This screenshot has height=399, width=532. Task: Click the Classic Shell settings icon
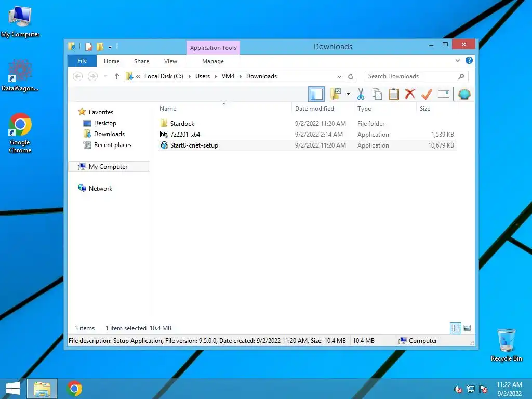(464, 94)
